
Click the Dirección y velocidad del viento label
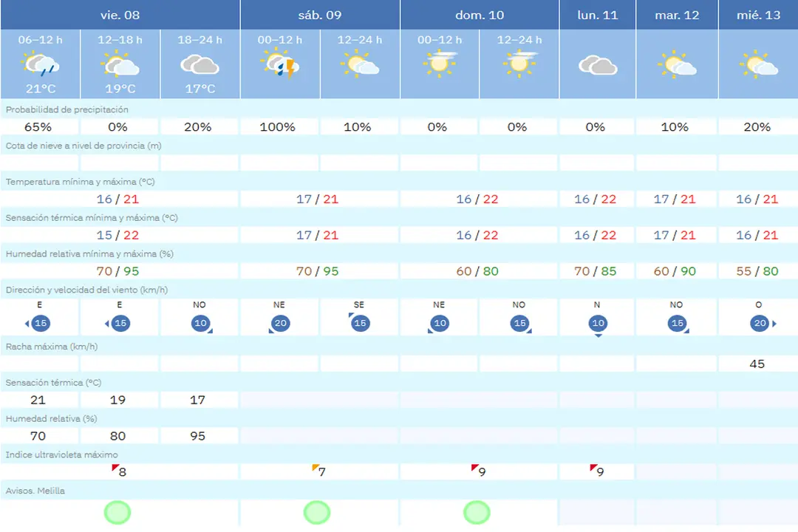click(x=86, y=290)
